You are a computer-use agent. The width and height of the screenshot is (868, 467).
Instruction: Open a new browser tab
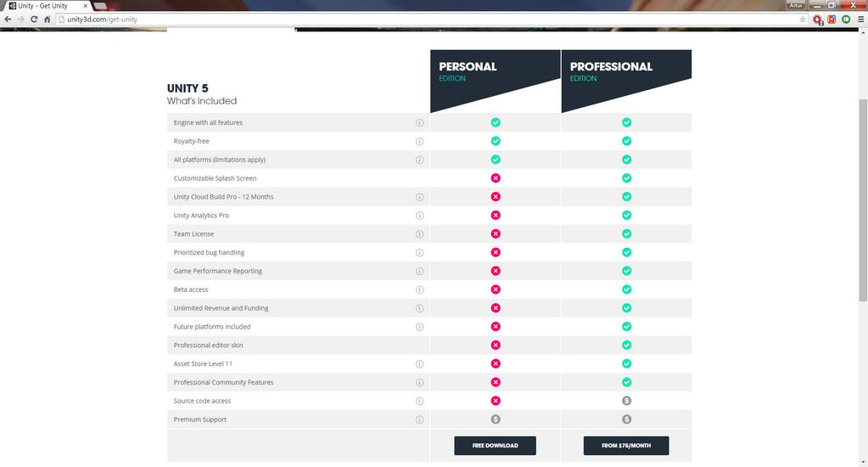point(100,6)
